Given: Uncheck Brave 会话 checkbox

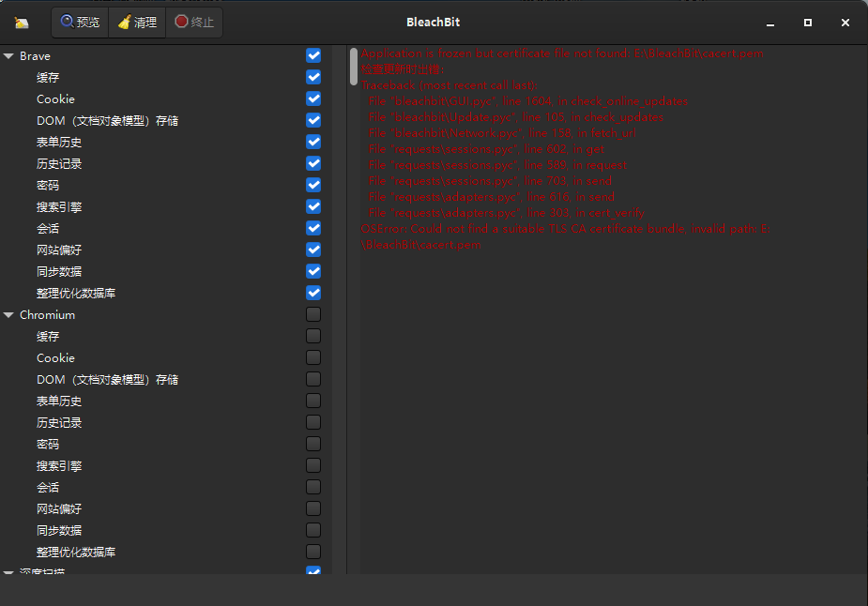Looking at the screenshot, I should point(313,228).
